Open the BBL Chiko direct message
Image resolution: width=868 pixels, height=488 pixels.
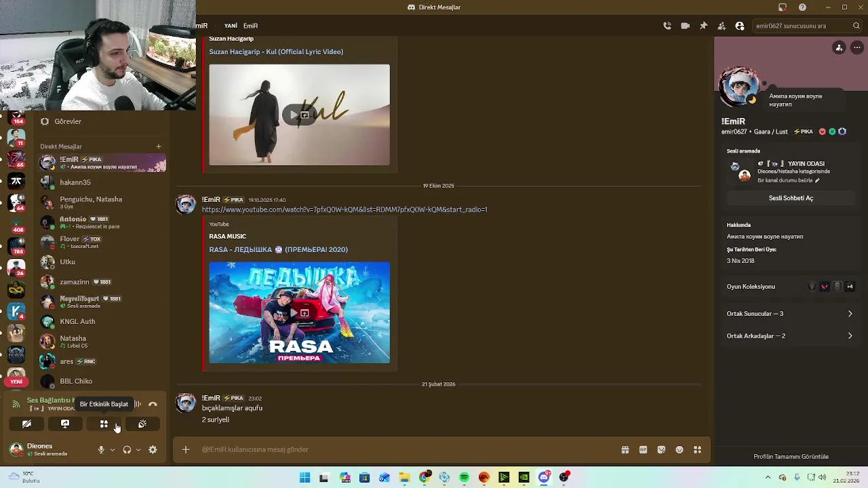click(x=102, y=381)
